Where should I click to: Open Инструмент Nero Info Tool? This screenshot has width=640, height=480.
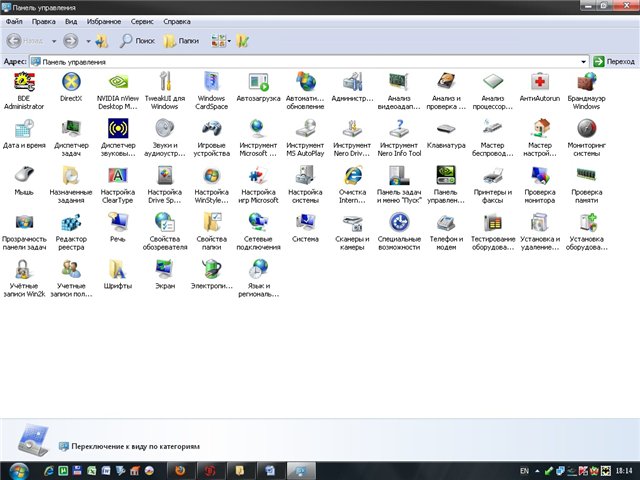tap(399, 138)
